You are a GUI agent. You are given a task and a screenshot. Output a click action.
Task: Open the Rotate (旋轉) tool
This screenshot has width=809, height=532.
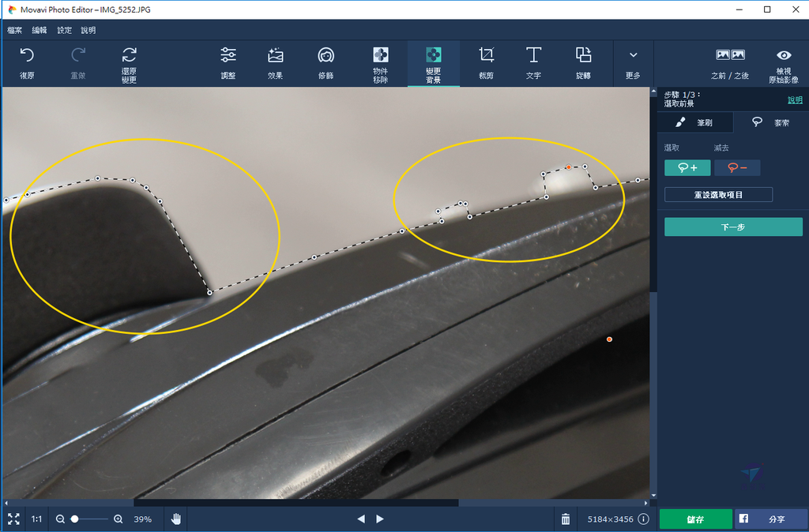[x=583, y=63]
